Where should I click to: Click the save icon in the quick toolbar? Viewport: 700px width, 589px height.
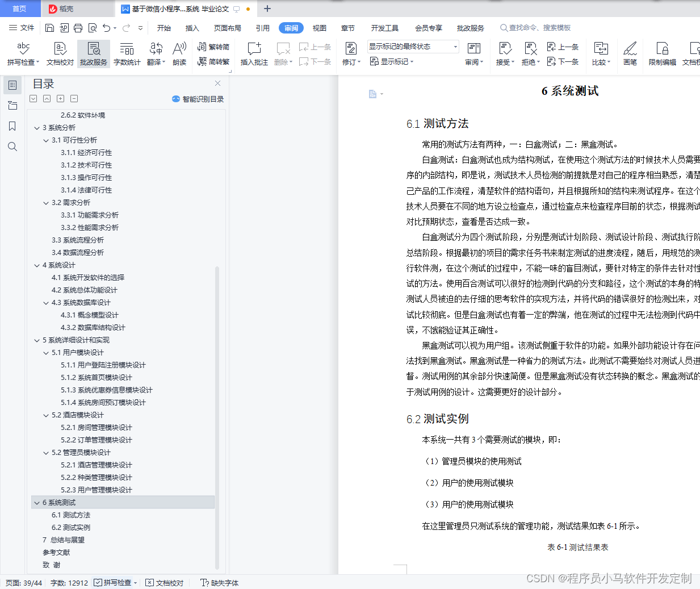49,28
